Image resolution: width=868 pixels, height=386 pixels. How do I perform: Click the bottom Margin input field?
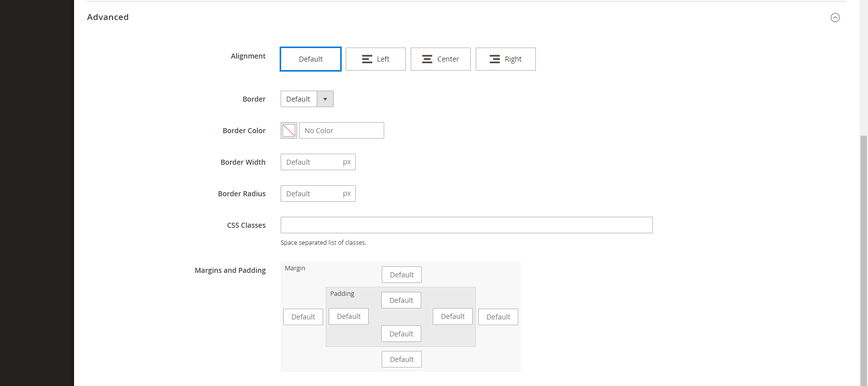402,359
